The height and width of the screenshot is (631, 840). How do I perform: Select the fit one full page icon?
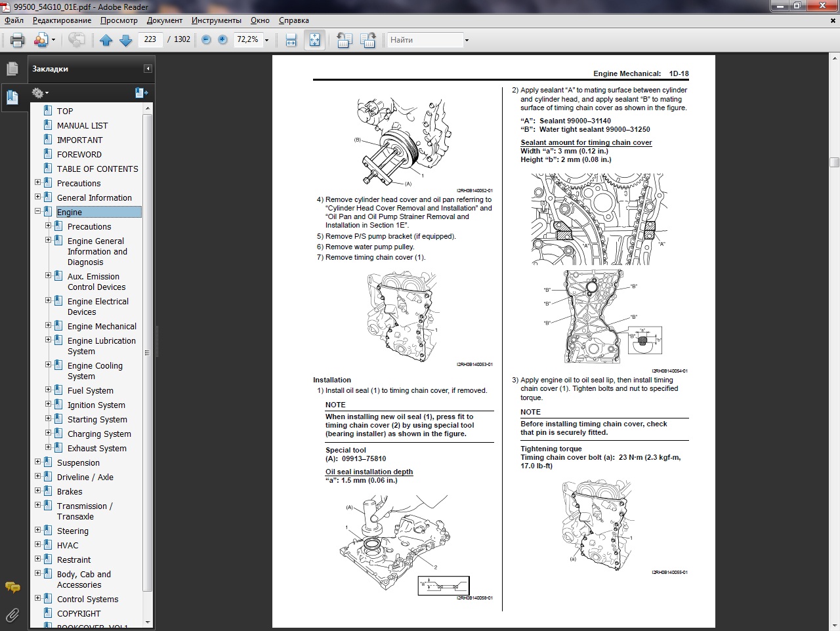314,40
